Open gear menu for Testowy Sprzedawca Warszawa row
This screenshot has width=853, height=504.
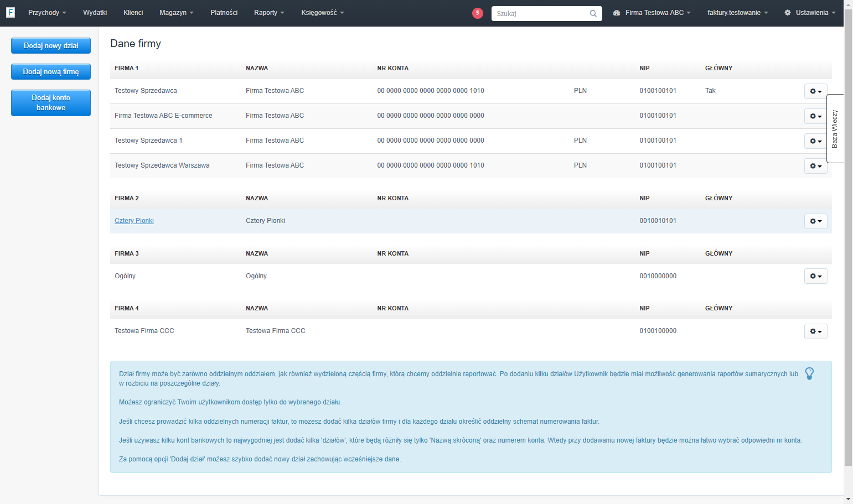816,166
